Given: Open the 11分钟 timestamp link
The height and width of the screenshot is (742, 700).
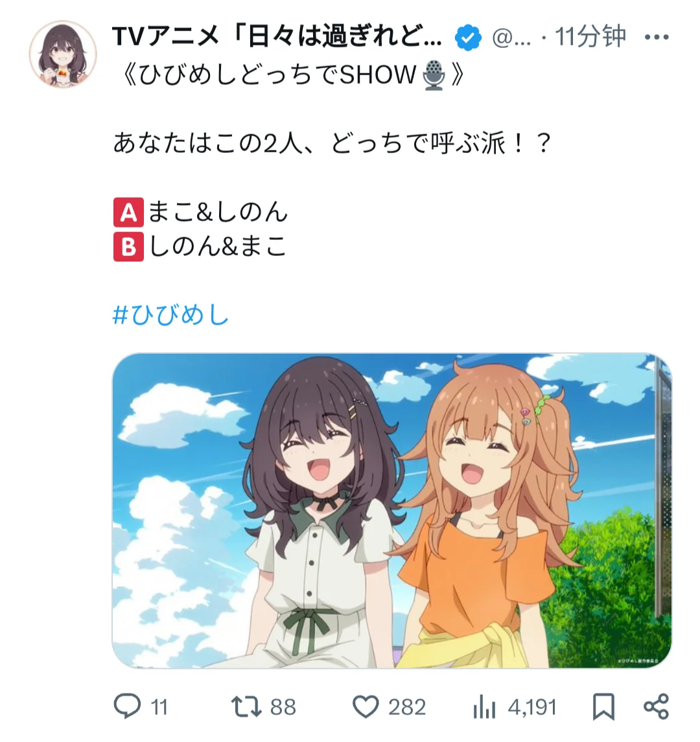Looking at the screenshot, I should click(x=590, y=36).
